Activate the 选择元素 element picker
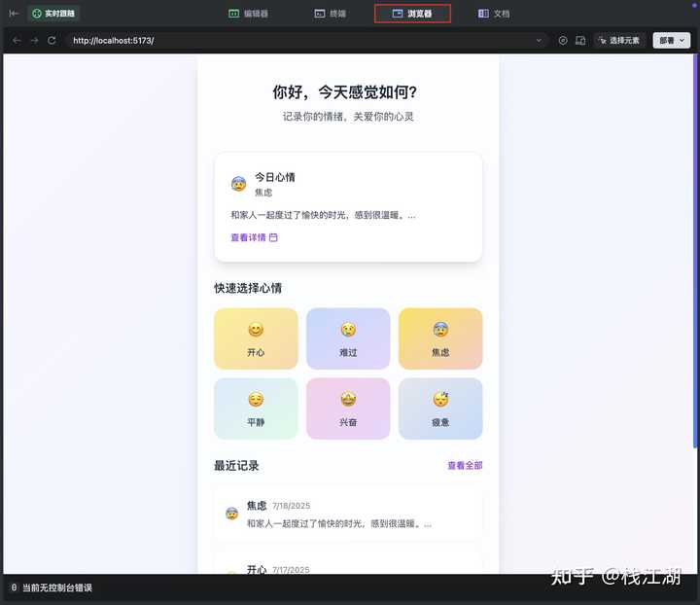This screenshot has width=700, height=605. click(x=619, y=40)
